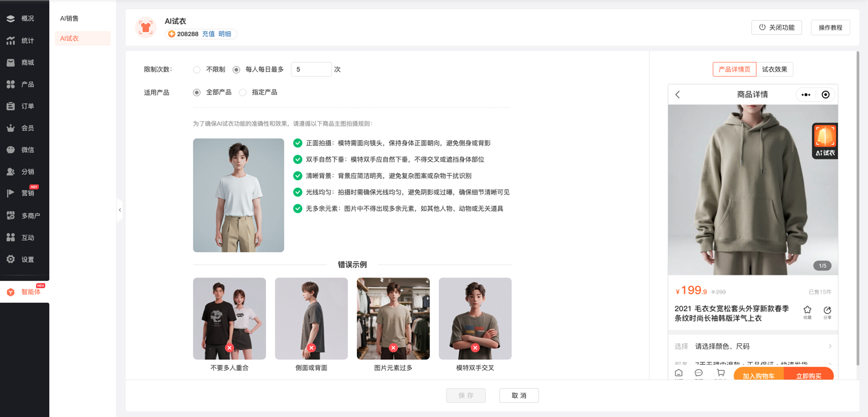
Task: Click the AI试衣 badge on product image
Action: tap(824, 141)
